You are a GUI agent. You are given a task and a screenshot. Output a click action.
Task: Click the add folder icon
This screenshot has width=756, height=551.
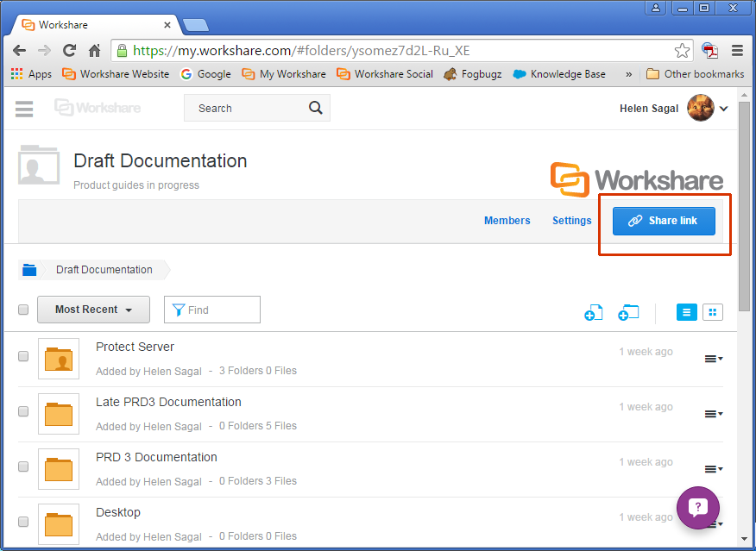628,312
